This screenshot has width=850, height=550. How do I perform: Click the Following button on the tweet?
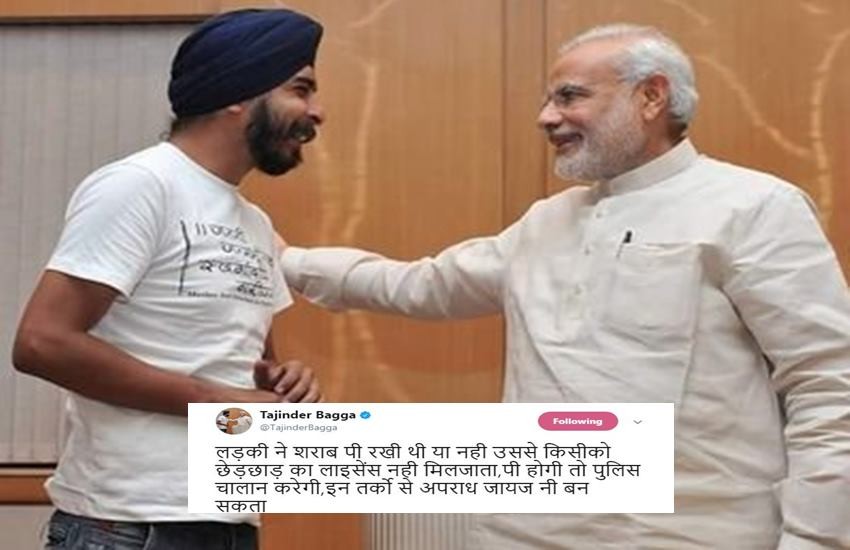pos(578,421)
